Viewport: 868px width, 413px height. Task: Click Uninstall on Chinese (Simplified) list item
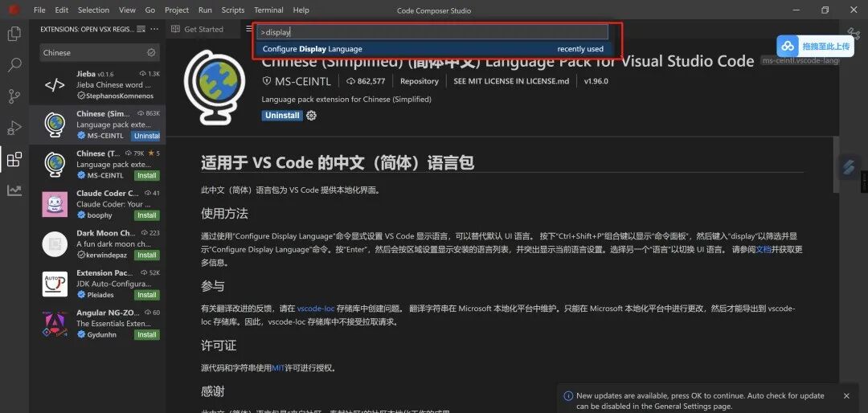coord(147,136)
